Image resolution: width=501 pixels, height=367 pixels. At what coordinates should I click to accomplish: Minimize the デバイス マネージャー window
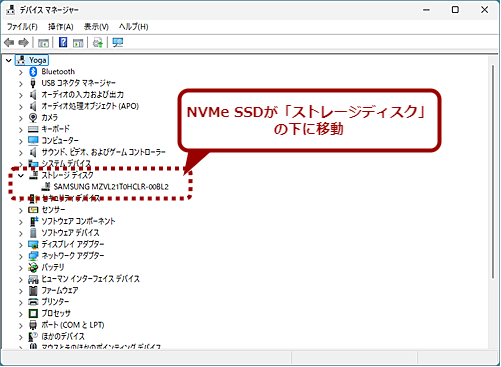(x=426, y=10)
